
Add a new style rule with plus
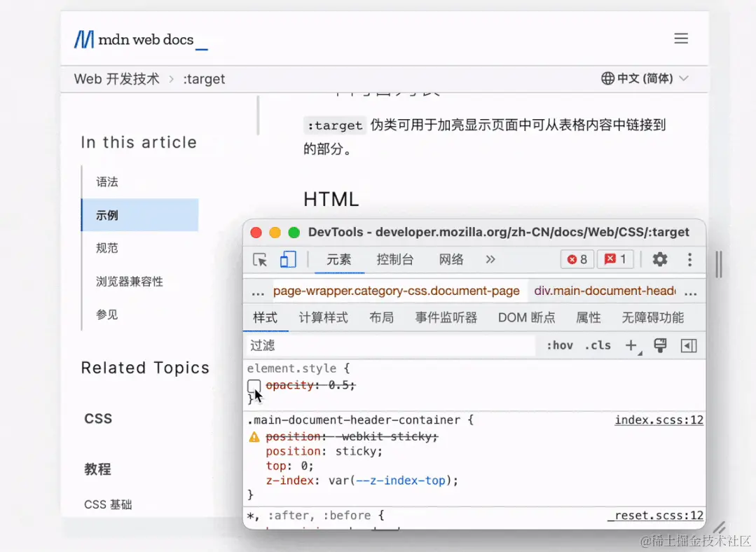click(x=631, y=345)
